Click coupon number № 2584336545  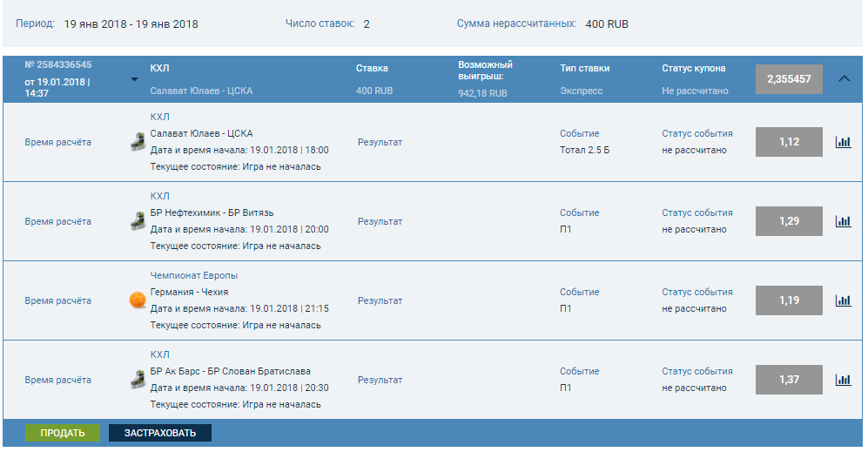click(58, 64)
